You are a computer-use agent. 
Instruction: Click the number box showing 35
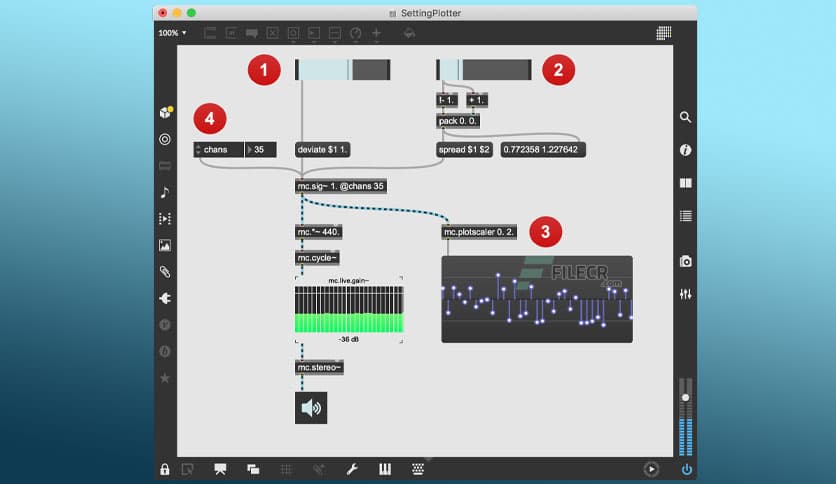point(260,150)
